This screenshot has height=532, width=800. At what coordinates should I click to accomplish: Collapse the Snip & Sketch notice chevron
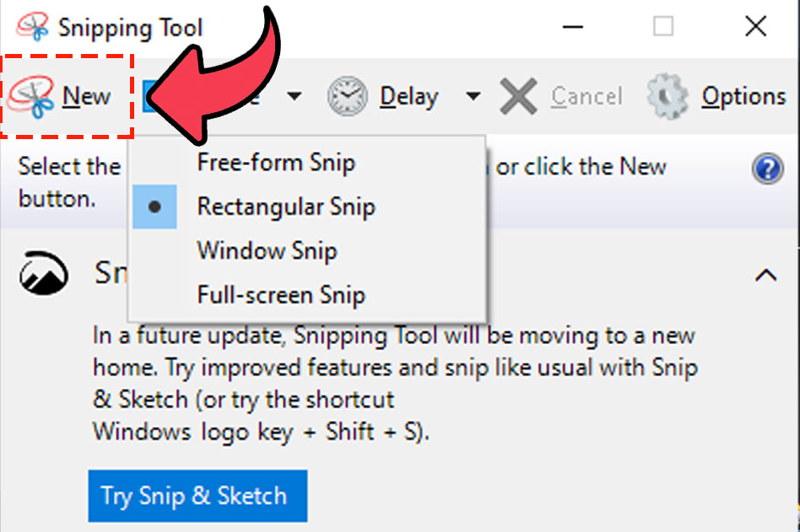click(765, 275)
